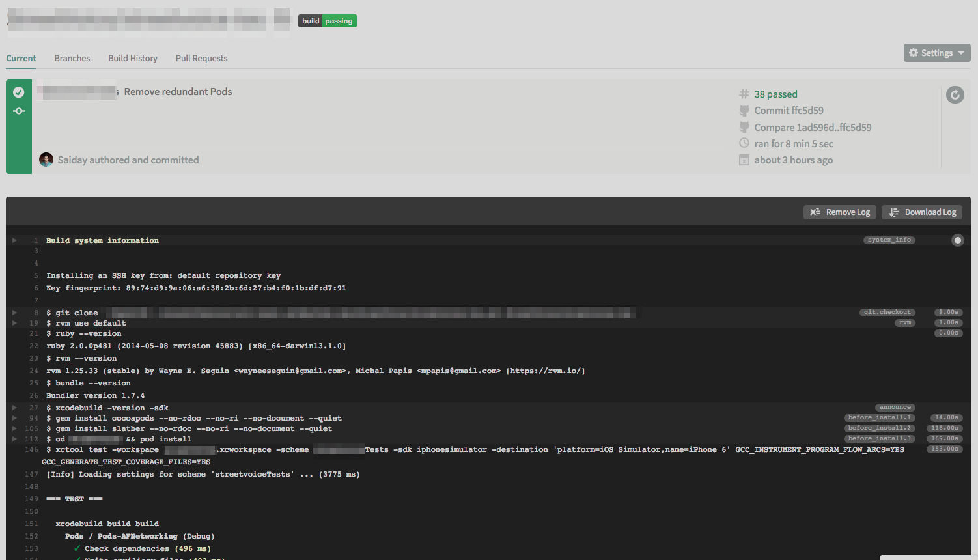
Task: Open the 38 passed build number link
Action: [x=775, y=94]
